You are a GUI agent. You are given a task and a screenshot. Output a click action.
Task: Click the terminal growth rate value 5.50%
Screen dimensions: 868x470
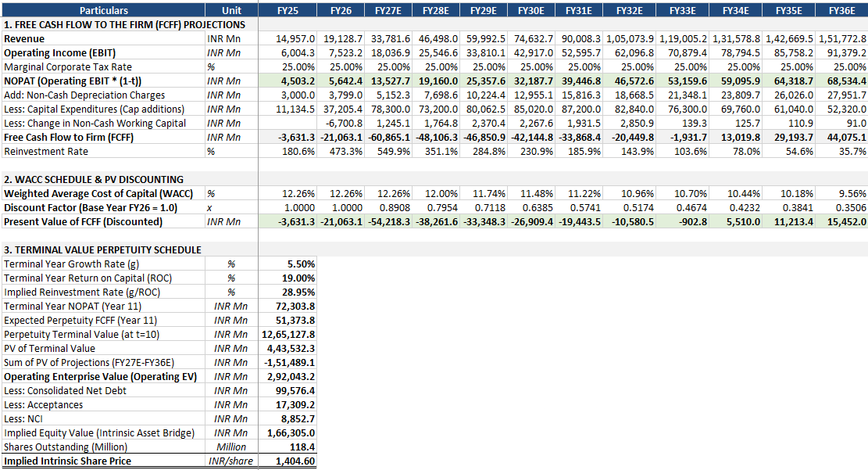301,264
